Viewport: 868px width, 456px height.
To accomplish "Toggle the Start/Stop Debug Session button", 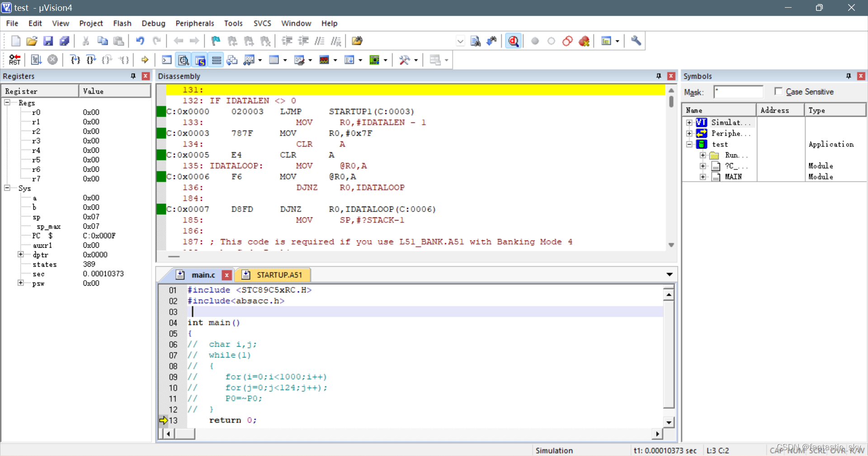I will point(514,41).
